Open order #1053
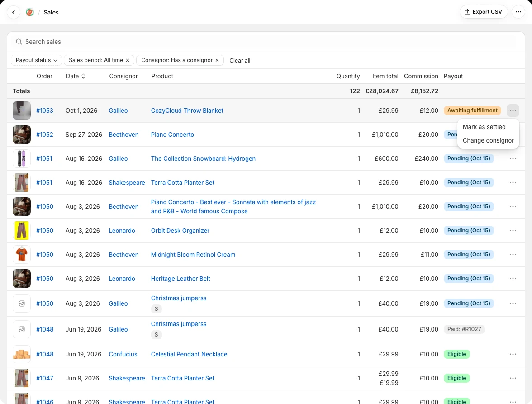Screen dimensions: 532x404 (45, 111)
